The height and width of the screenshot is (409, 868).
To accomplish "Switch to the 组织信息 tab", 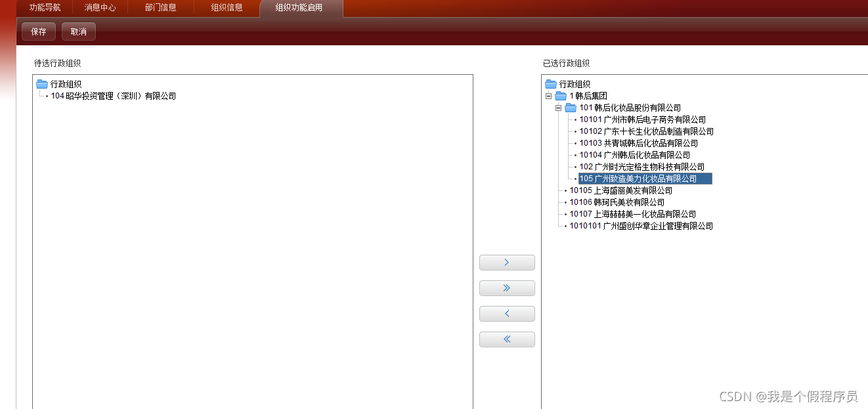I will (227, 8).
